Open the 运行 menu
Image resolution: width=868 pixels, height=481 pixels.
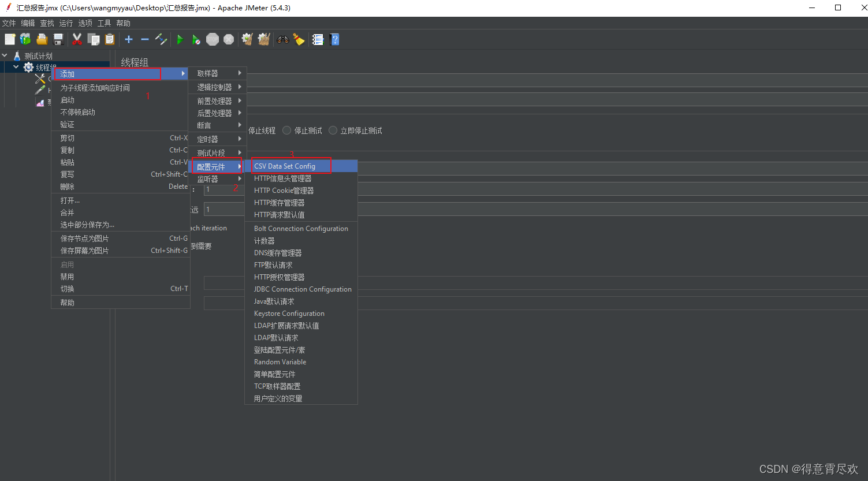point(66,23)
